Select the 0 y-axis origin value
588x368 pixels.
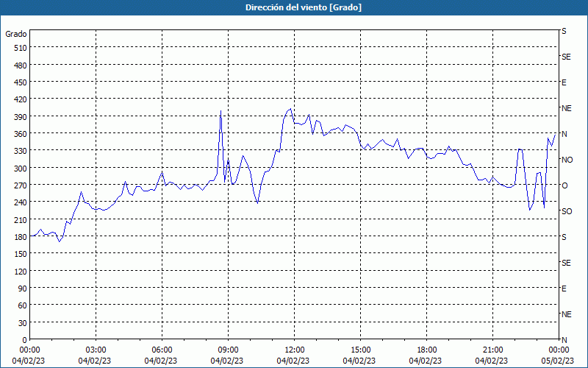point(25,340)
